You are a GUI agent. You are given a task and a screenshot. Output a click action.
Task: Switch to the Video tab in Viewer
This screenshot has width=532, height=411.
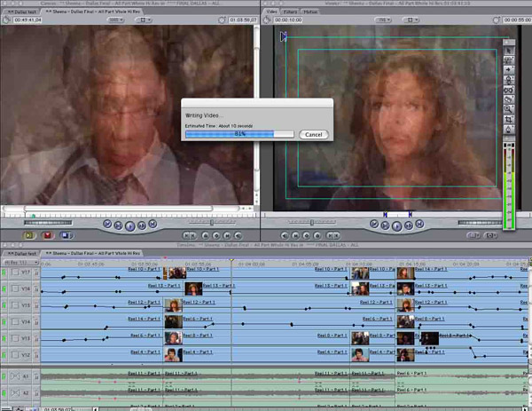tap(272, 12)
